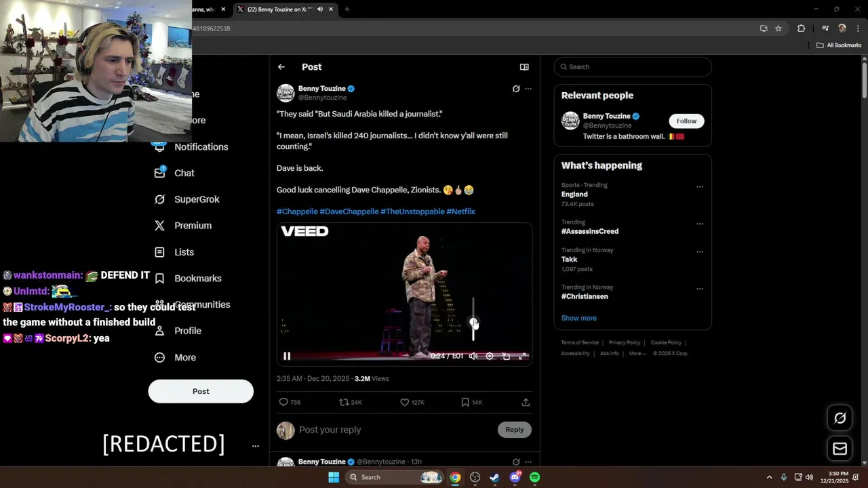Screen dimensions: 868x488
Task: Close the Benny Touzine on X browser tab
Action: [331, 9]
